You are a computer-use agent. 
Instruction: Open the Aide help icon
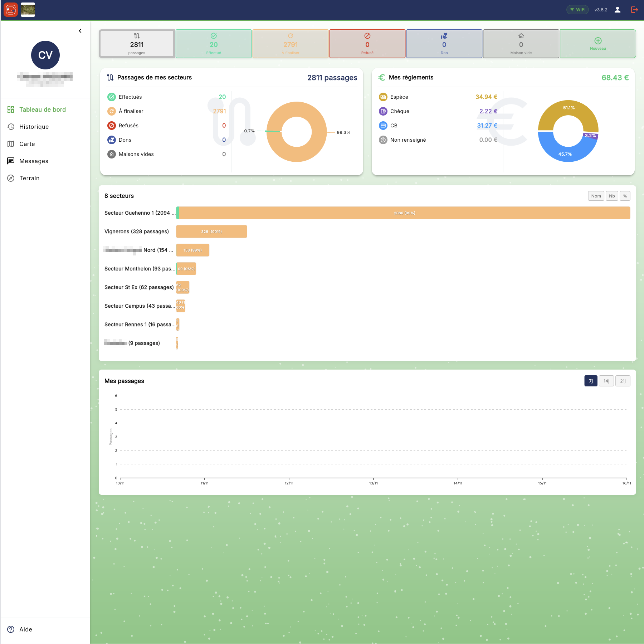[11, 629]
